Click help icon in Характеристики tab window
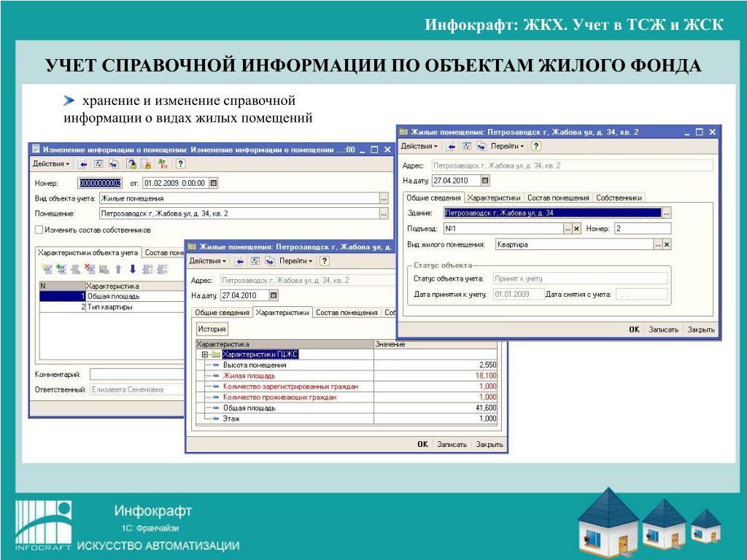The height and width of the screenshot is (560, 747). (x=325, y=261)
